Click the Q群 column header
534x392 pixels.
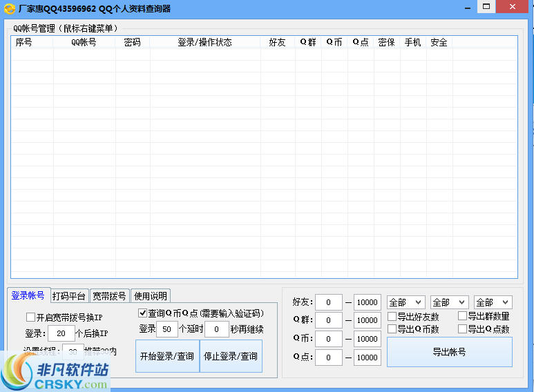[308, 42]
